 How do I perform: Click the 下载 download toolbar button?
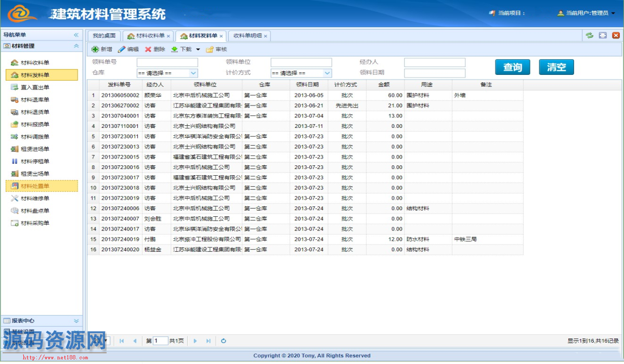pos(181,49)
